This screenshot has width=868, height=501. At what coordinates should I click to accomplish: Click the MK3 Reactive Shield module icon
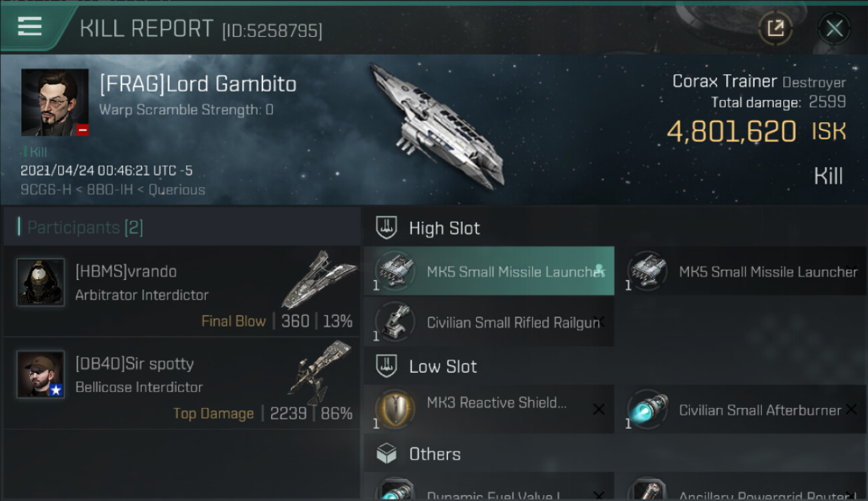click(395, 409)
